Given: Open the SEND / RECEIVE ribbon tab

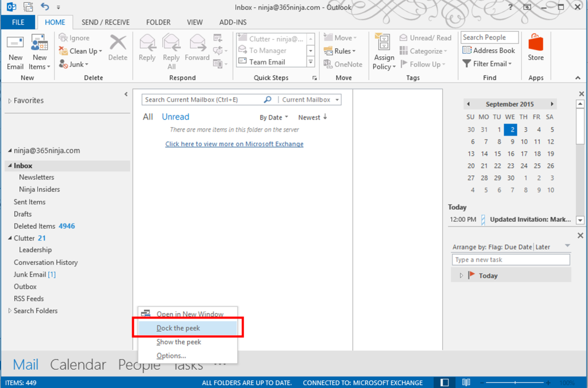Looking at the screenshot, I should 106,22.
